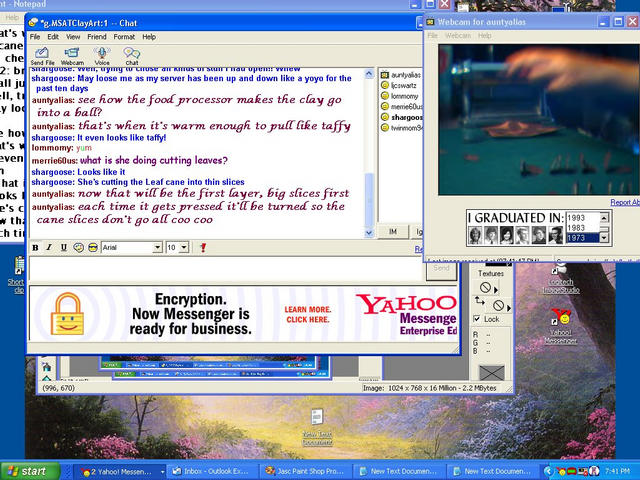640x480 pixels.
Task: Click chat scrollbar down arrow
Action: (369, 233)
